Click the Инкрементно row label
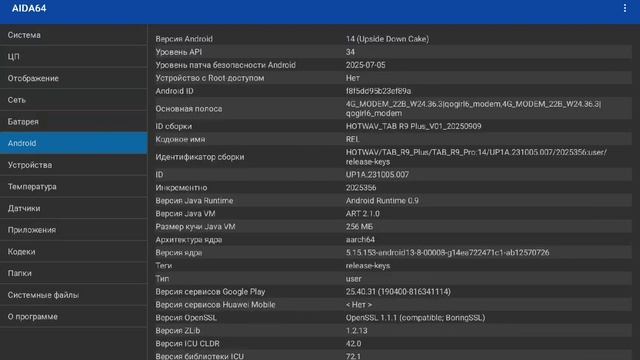 pyautogui.click(x=181, y=187)
